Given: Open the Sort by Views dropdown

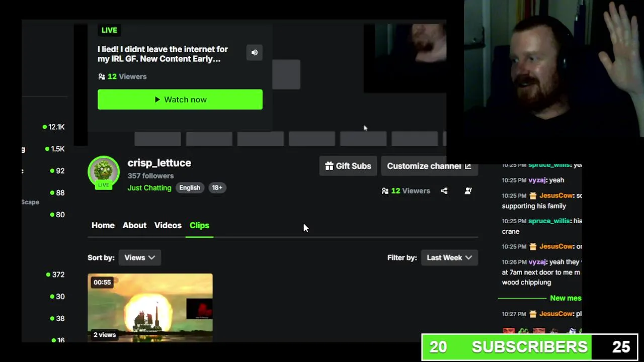Looking at the screenshot, I should tap(140, 257).
